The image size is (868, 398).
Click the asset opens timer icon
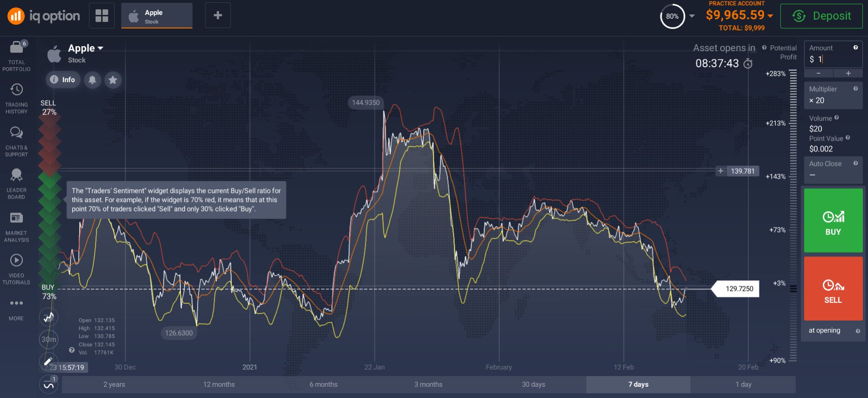pos(748,63)
